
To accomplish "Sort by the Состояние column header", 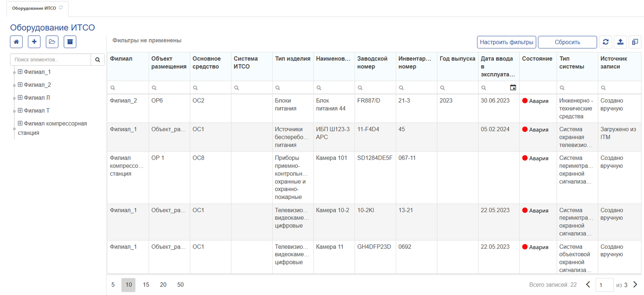I will (537, 59).
